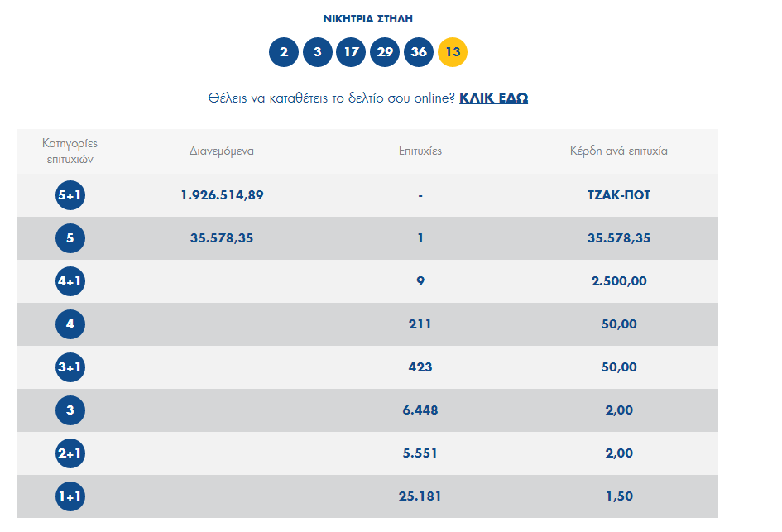Click the Διανεμόμενα column header
Image resolution: width=782 pixels, height=532 pixels.
pyautogui.click(x=221, y=151)
